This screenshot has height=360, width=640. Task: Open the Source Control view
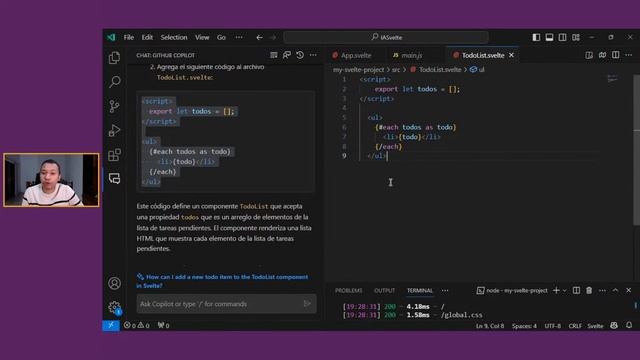(x=114, y=106)
